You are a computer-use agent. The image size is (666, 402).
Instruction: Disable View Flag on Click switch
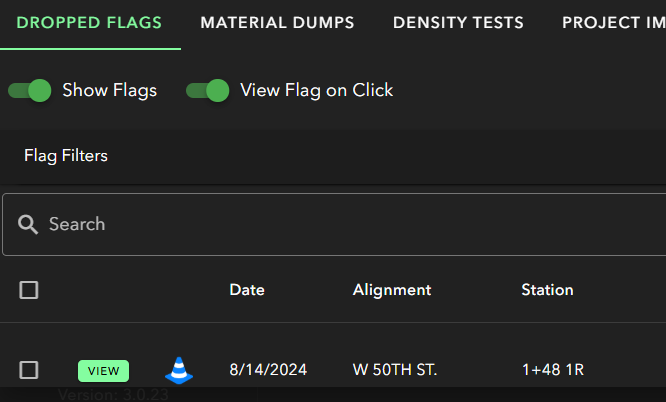point(208,91)
